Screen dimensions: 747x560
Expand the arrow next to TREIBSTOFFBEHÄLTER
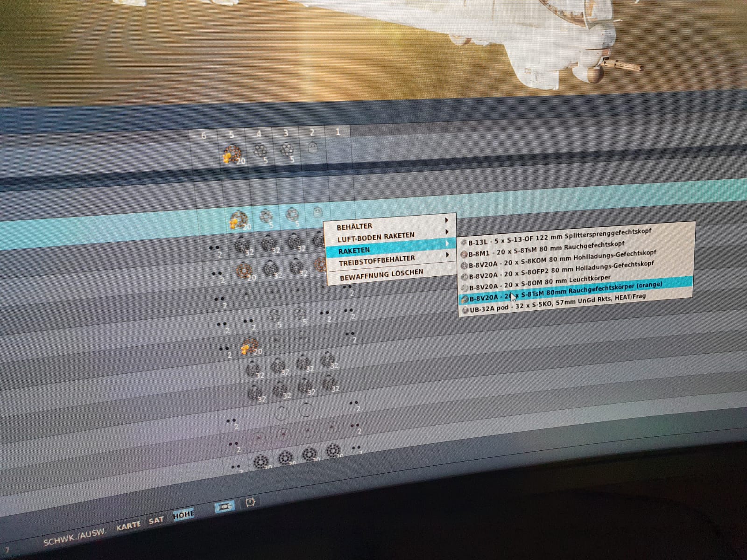click(447, 255)
